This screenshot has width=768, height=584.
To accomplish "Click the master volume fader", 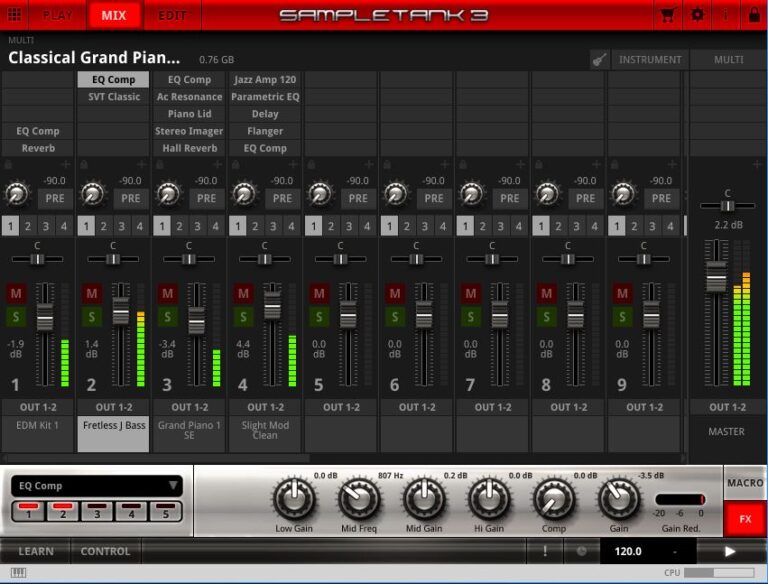I will (716, 277).
